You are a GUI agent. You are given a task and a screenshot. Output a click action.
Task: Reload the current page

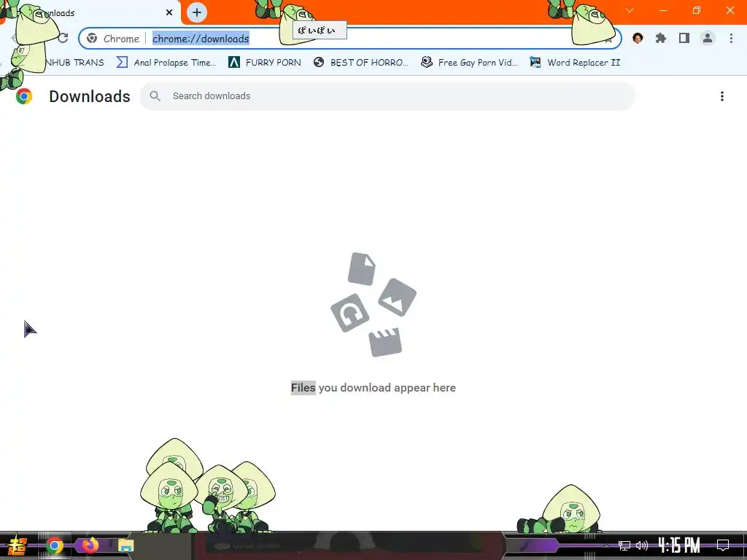(63, 38)
